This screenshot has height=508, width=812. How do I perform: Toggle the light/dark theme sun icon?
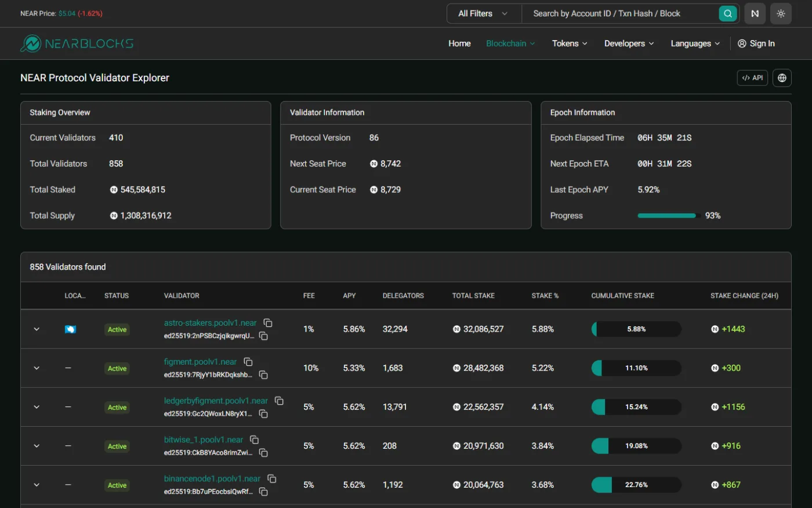[781, 13]
